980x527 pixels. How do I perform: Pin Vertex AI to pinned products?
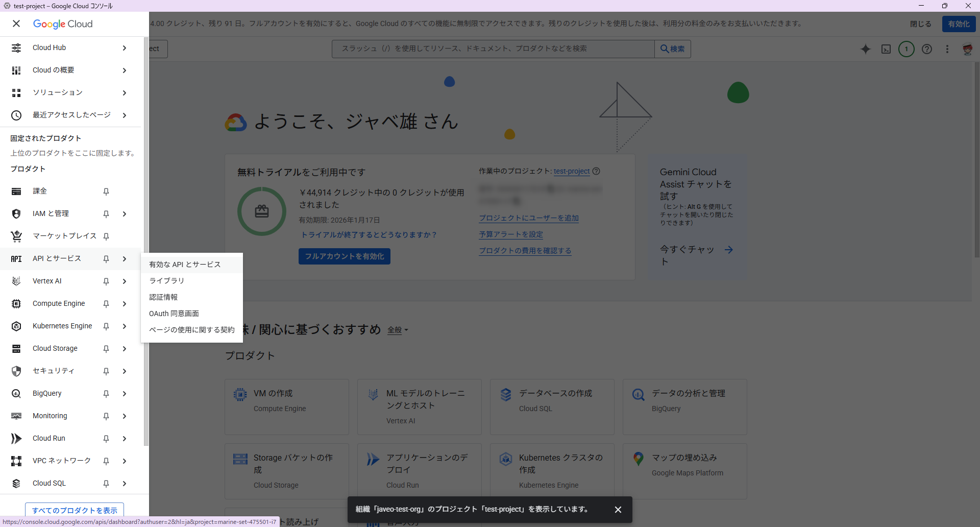[x=106, y=281]
